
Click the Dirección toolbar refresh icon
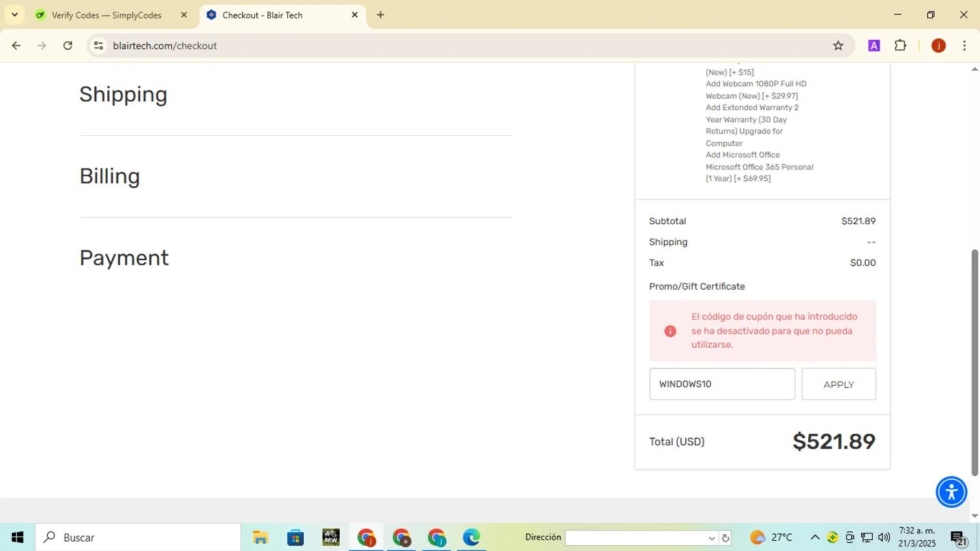[x=725, y=538]
